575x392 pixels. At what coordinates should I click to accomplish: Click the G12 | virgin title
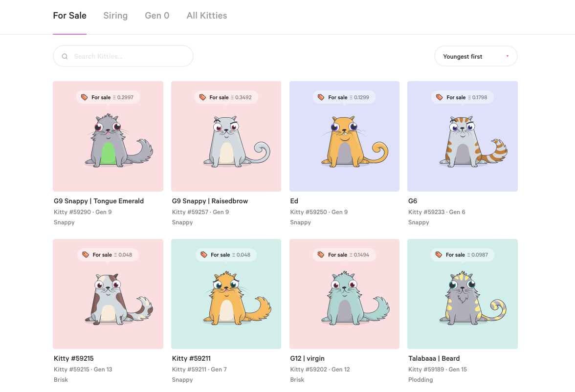pos(307,358)
